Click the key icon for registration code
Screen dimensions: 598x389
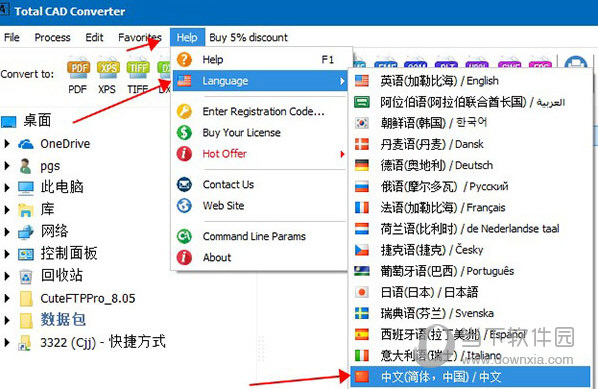coord(184,111)
